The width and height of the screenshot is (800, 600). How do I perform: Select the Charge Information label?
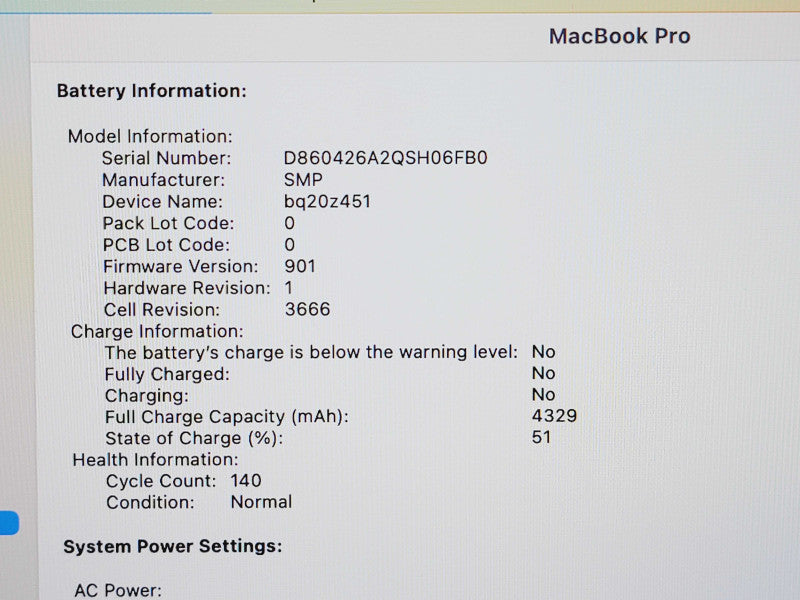click(x=157, y=332)
